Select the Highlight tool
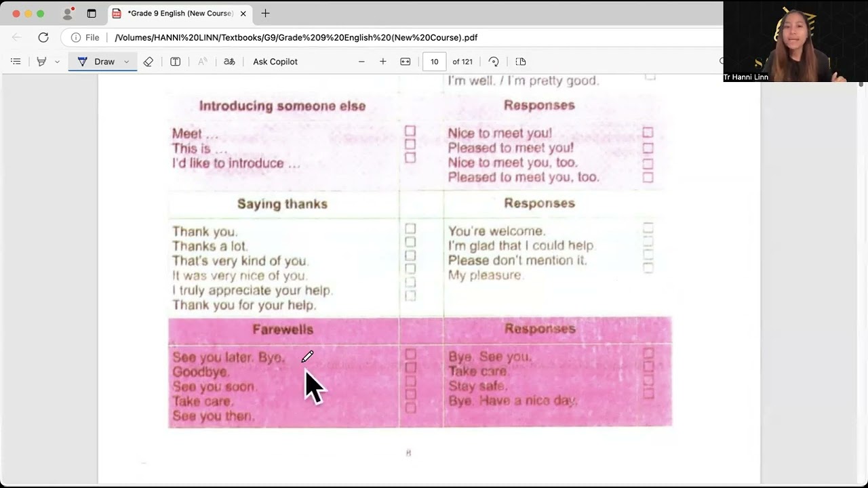The height and width of the screenshot is (488, 868). [x=41, y=62]
